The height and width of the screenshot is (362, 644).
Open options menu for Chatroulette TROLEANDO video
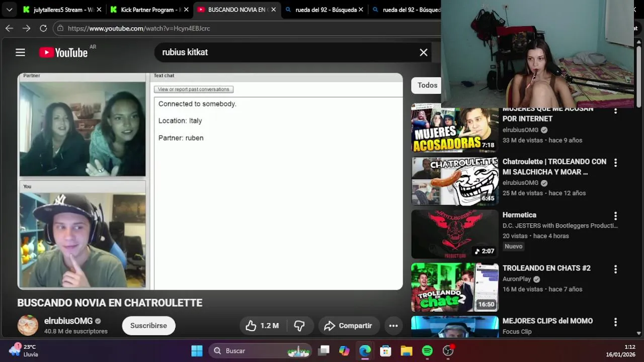615,163
